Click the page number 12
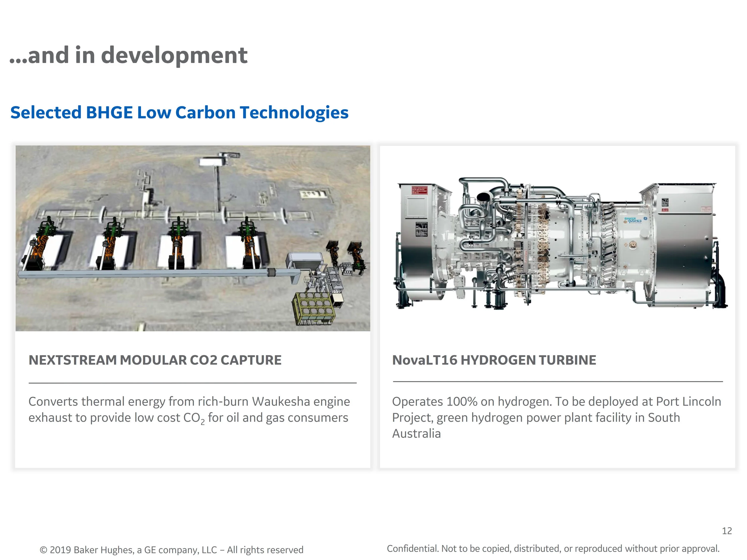This screenshot has width=747, height=560. (727, 531)
